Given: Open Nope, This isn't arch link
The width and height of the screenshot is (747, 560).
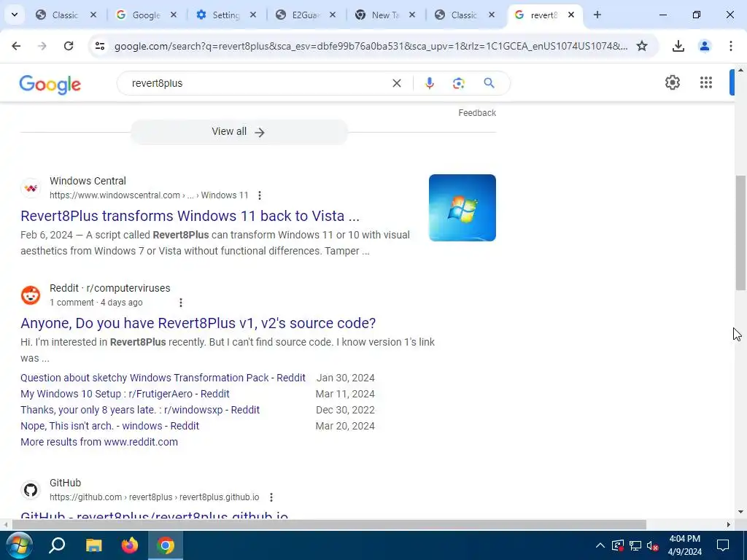Looking at the screenshot, I should click(x=109, y=426).
